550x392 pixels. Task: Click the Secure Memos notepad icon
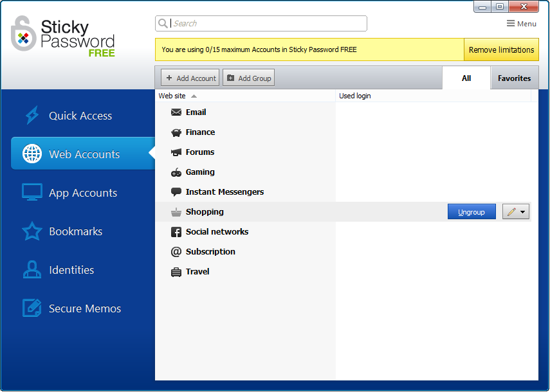(x=32, y=308)
